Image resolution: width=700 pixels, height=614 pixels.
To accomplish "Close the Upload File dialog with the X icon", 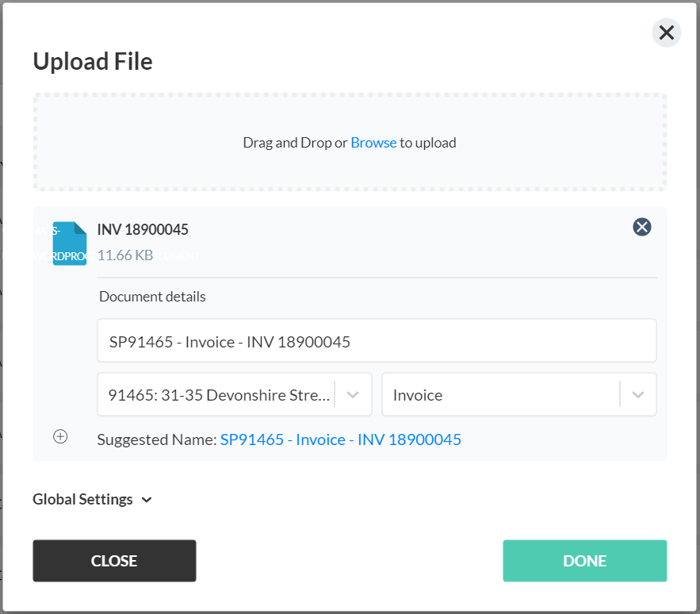I will click(666, 33).
